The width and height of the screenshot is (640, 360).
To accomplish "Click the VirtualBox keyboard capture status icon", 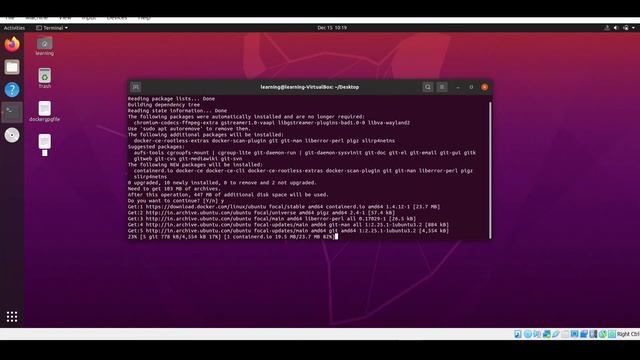I will pos(612,334).
